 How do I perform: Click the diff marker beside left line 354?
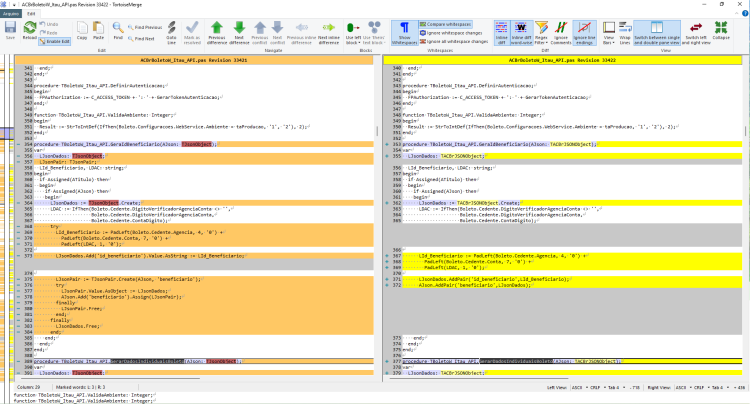(x=18, y=144)
